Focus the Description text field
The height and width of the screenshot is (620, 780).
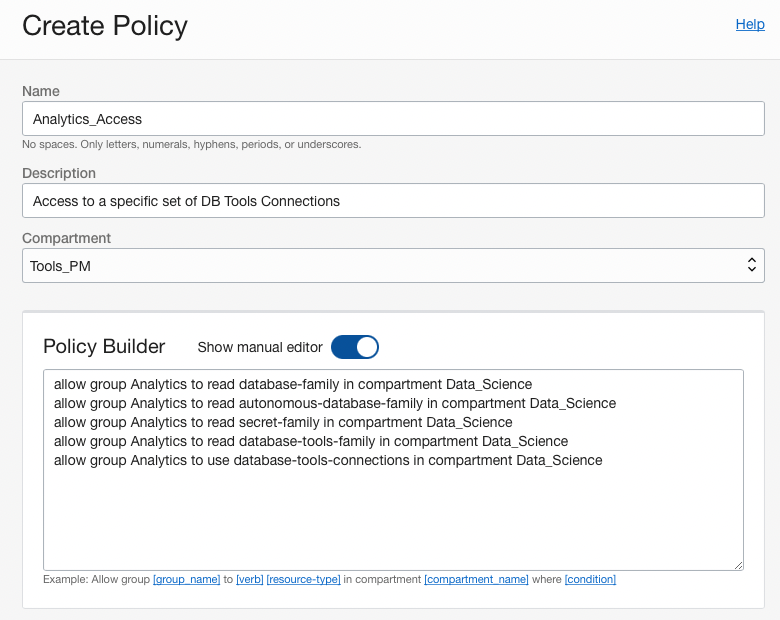(x=393, y=201)
